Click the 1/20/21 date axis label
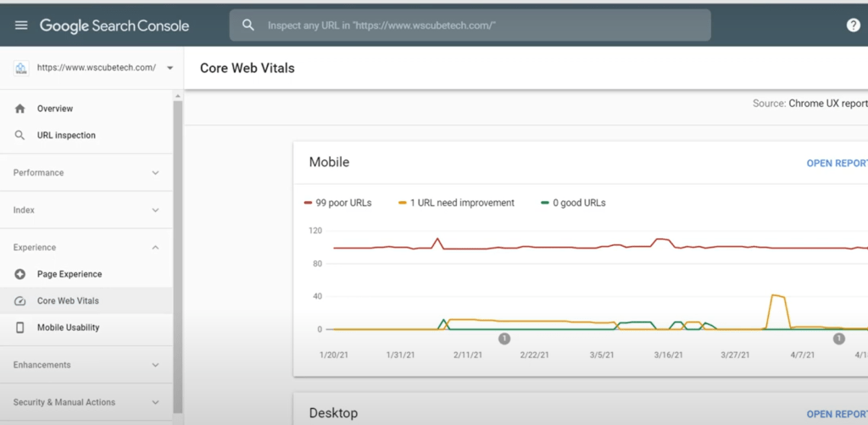Screen dimensions: 868x425 (334, 355)
